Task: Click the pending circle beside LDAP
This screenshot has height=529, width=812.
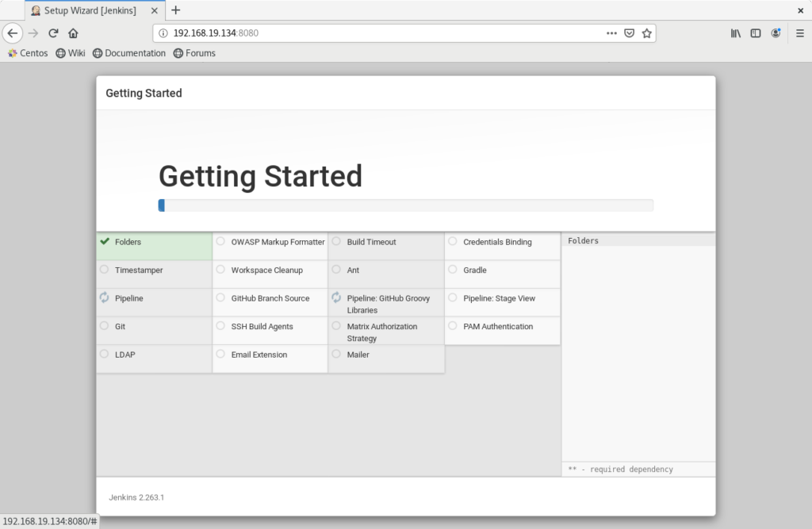Action: tap(104, 354)
